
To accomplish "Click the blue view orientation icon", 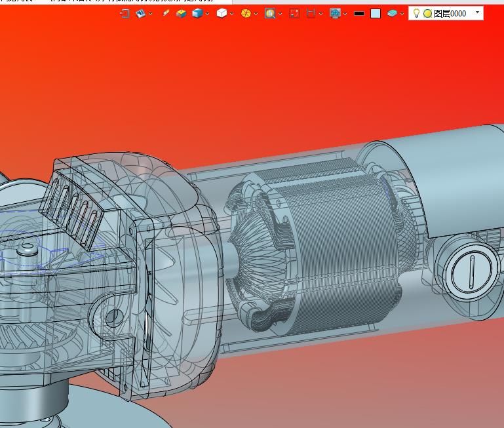I will point(140,14).
